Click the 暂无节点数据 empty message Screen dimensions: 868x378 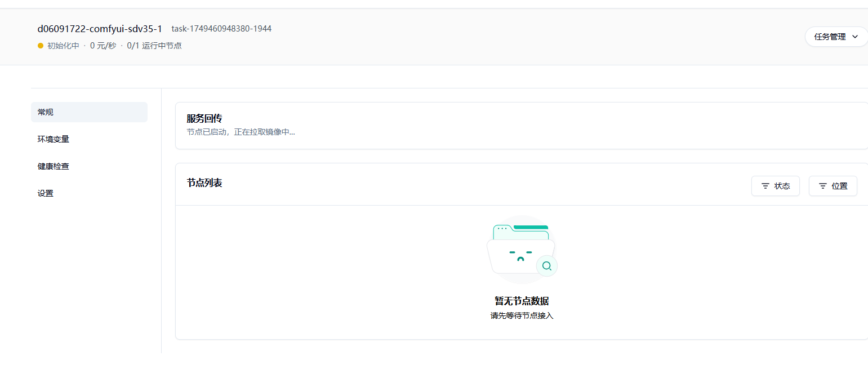pyautogui.click(x=522, y=301)
